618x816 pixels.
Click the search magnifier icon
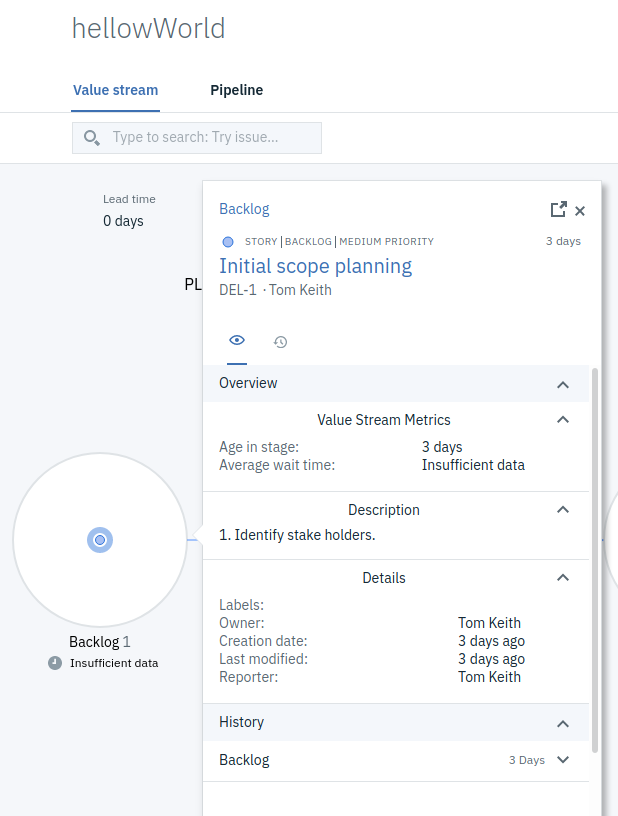[92, 138]
